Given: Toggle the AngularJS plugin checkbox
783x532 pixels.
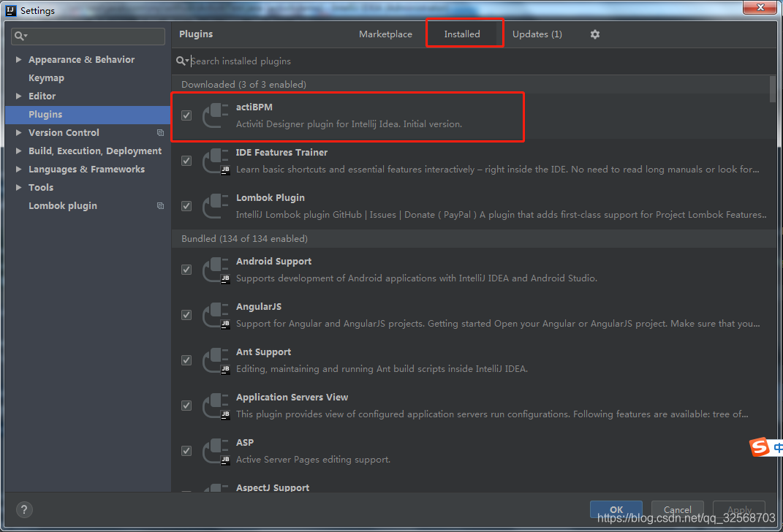Looking at the screenshot, I should pyautogui.click(x=186, y=315).
